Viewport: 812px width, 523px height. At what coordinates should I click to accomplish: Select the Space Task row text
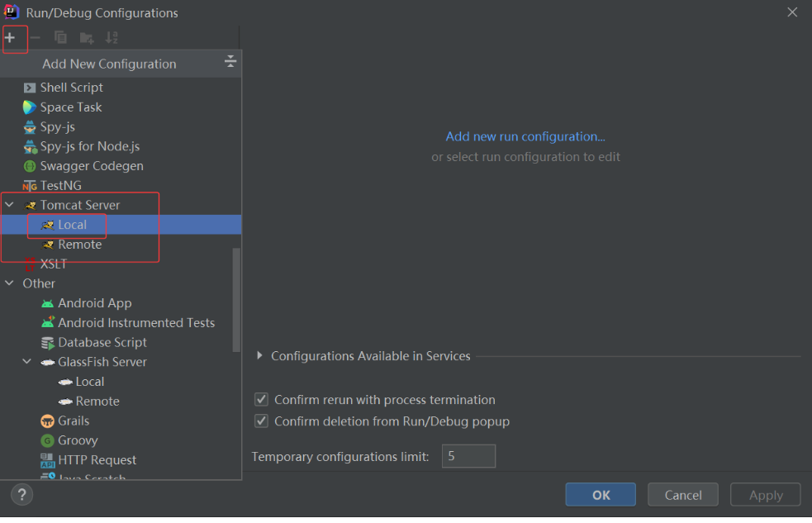[71, 107]
